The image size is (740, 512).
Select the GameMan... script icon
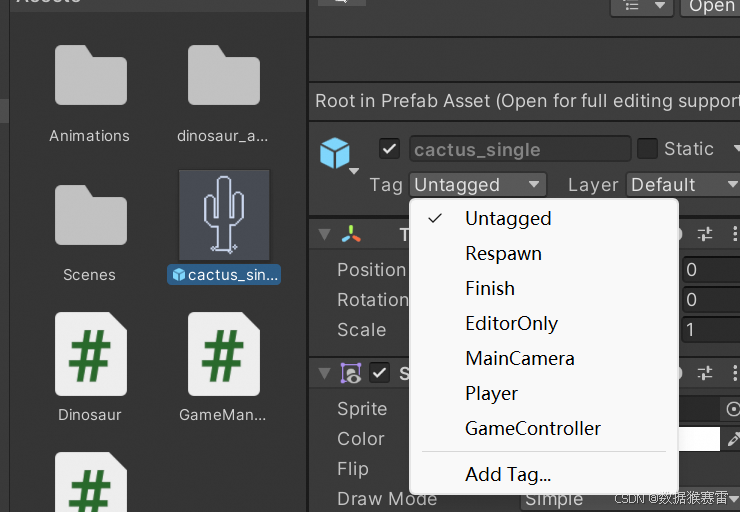(224, 354)
